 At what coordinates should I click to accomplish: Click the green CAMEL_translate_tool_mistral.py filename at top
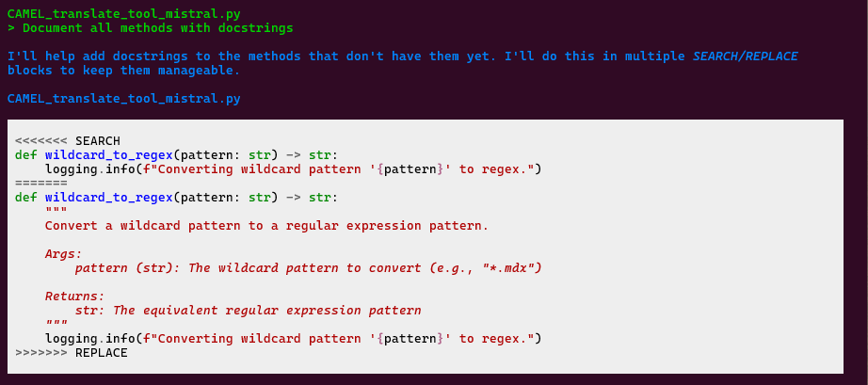click(123, 14)
